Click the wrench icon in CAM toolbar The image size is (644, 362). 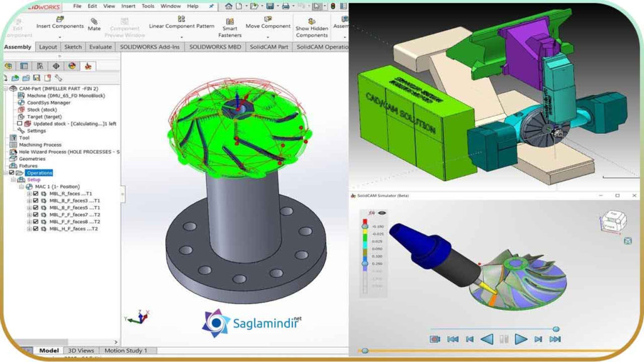pyautogui.click(x=58, y=77)
